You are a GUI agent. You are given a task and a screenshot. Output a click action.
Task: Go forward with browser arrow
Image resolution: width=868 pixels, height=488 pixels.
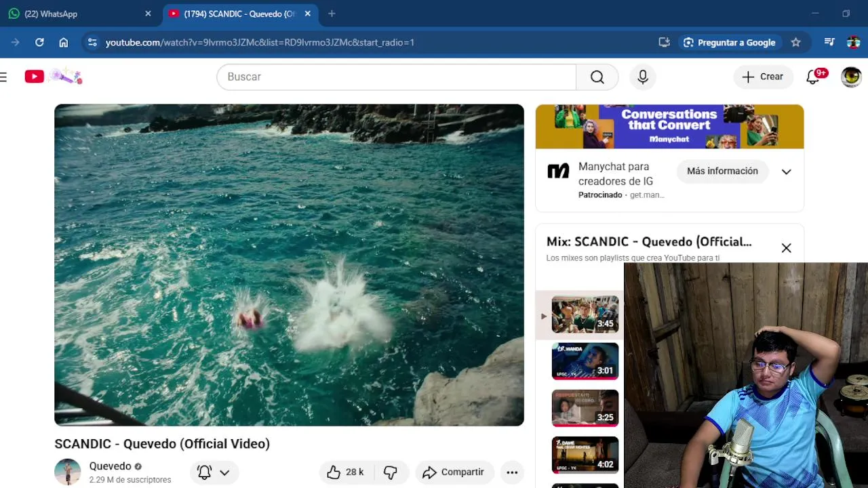15,42
